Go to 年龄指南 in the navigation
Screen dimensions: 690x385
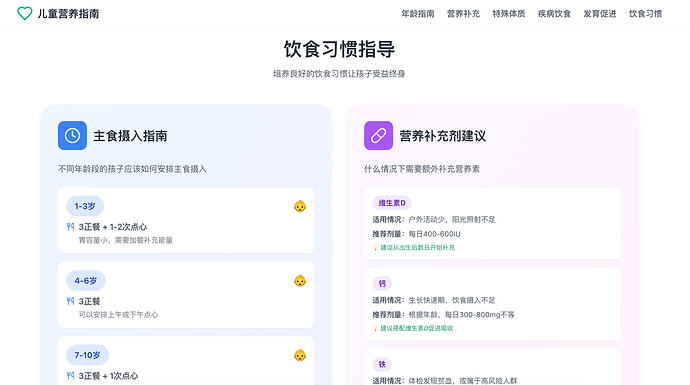[418, 14]
